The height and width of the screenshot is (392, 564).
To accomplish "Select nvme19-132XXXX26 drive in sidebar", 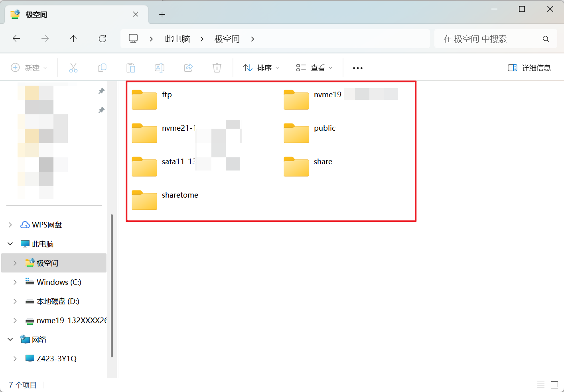I will (71, 320).
